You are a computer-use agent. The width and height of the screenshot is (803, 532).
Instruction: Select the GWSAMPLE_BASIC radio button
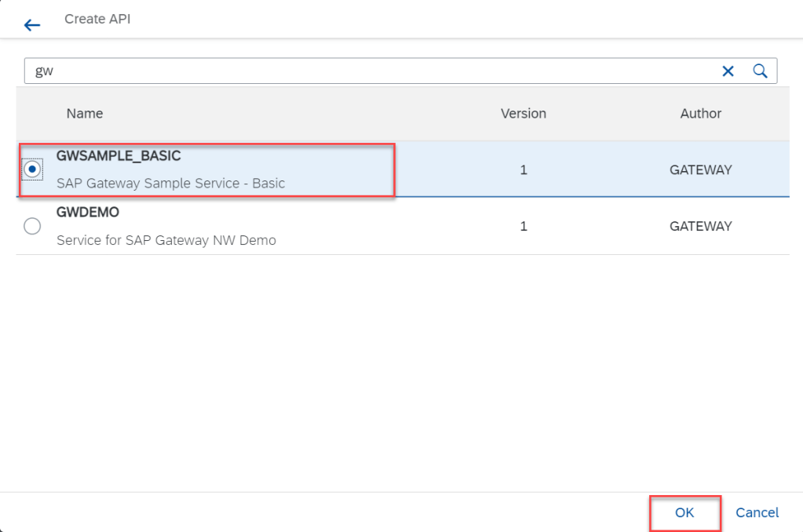click(x=33, y=169)
